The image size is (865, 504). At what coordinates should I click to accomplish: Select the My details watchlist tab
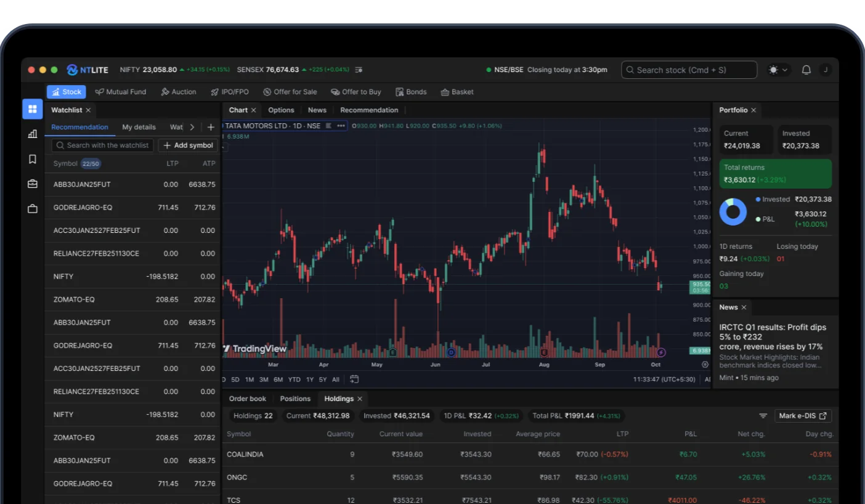tap(139, 127)
